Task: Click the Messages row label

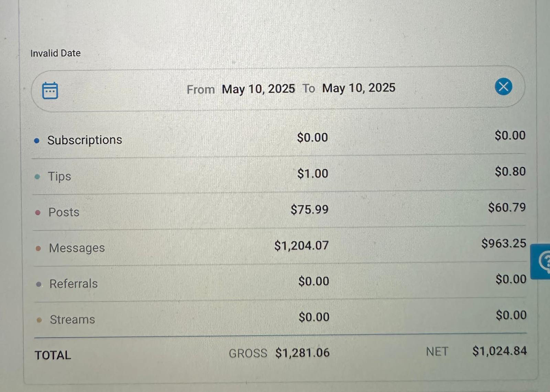Action: pyautogui.click(x=77, y=248)
